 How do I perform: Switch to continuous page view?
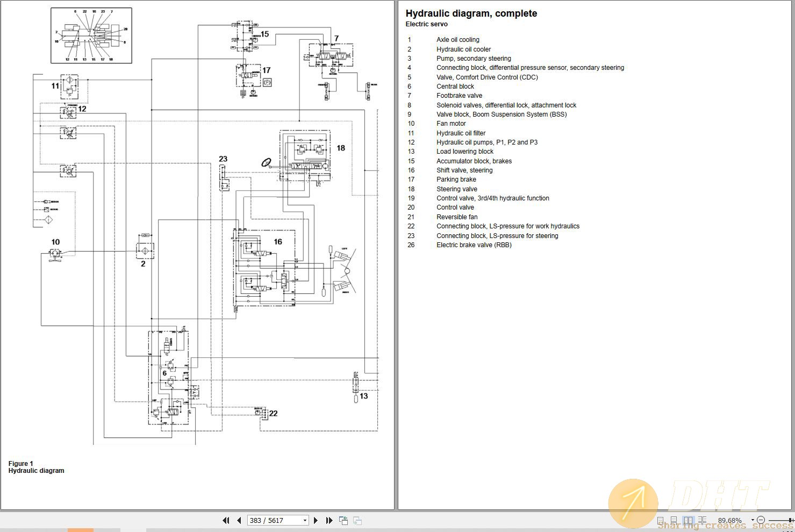674,520
